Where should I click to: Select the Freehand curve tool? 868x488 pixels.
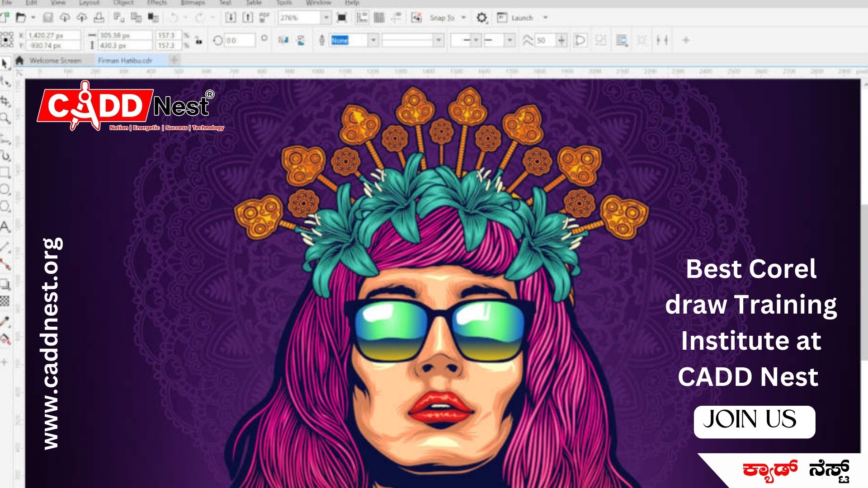[5, 138]
